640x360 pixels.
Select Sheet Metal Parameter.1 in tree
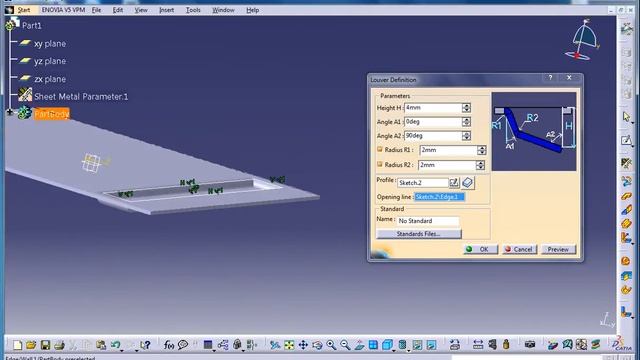click(x=81, y=96)
